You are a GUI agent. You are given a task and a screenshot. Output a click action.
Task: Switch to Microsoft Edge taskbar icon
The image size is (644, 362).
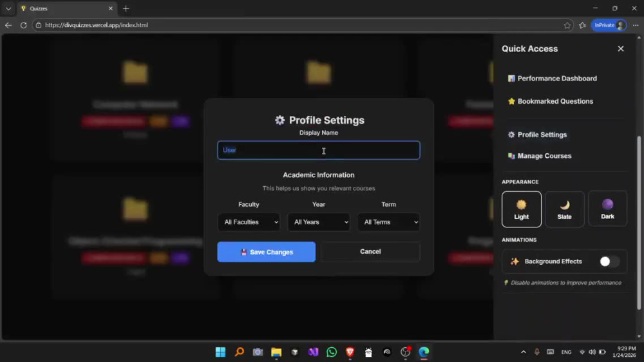pos(424,352)
